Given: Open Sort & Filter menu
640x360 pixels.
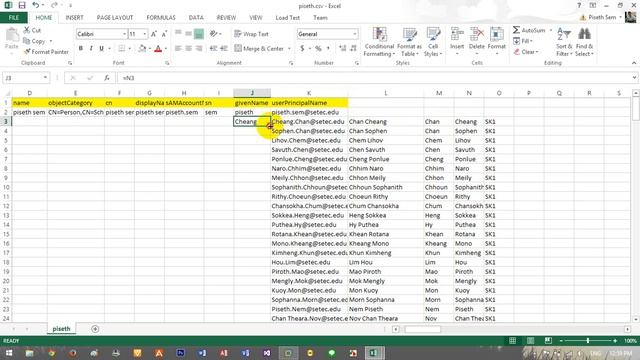Looking at the screenshot, I should (564, 42).
